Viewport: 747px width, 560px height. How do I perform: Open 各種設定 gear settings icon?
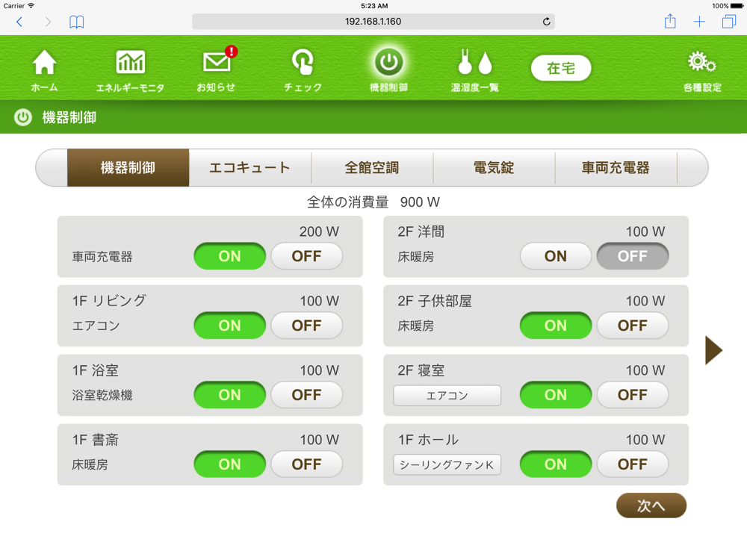(702, 70)
